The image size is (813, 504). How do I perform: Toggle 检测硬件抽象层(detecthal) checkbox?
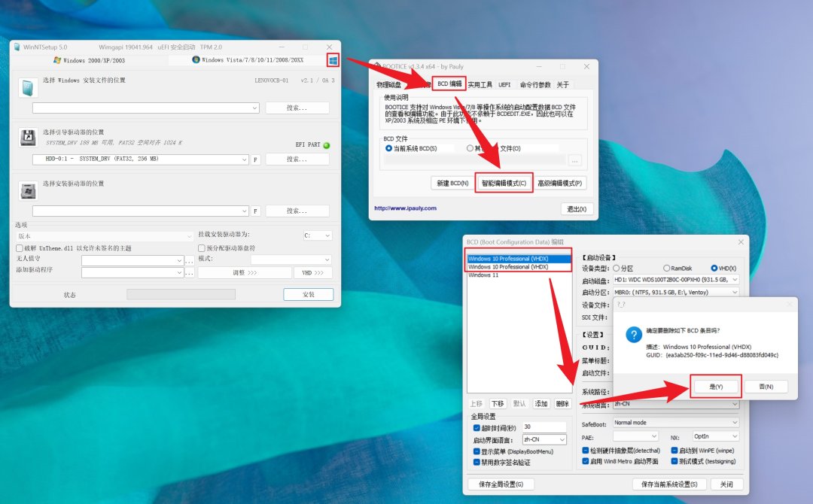point(586,451)
